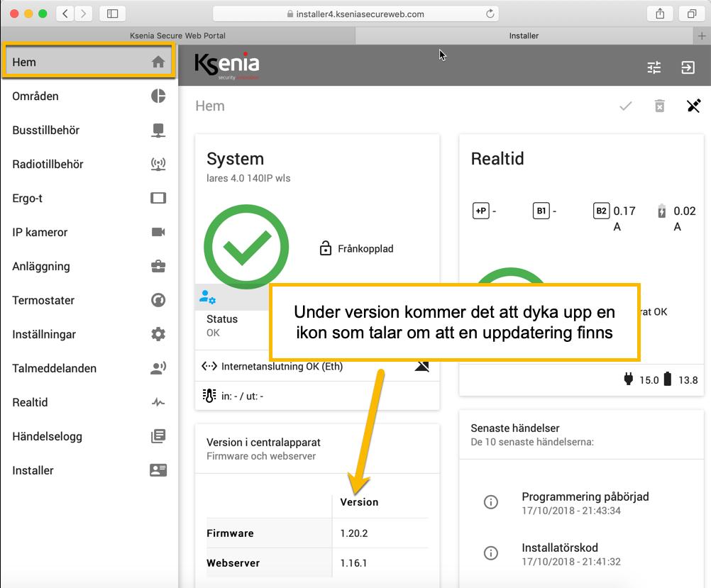Click the B2 bus icon in Realtid
Viewport: 711px width, 588px height.
point(601,211)
